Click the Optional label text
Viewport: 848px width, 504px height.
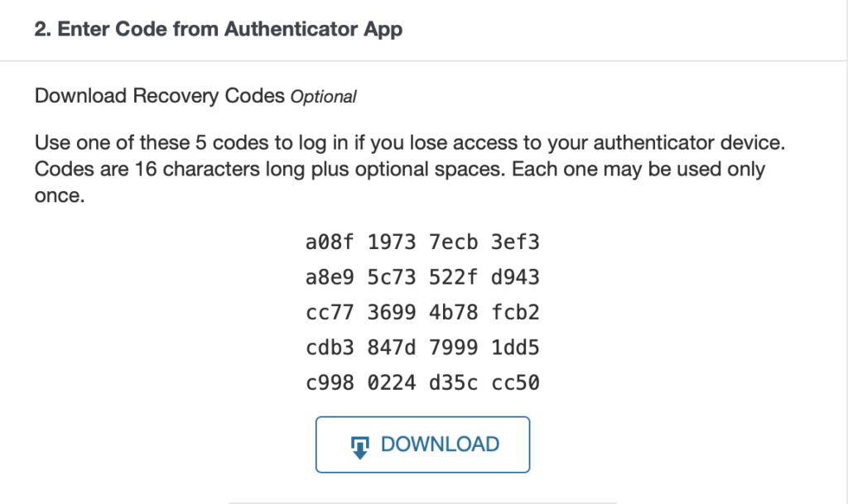(324, 97)
